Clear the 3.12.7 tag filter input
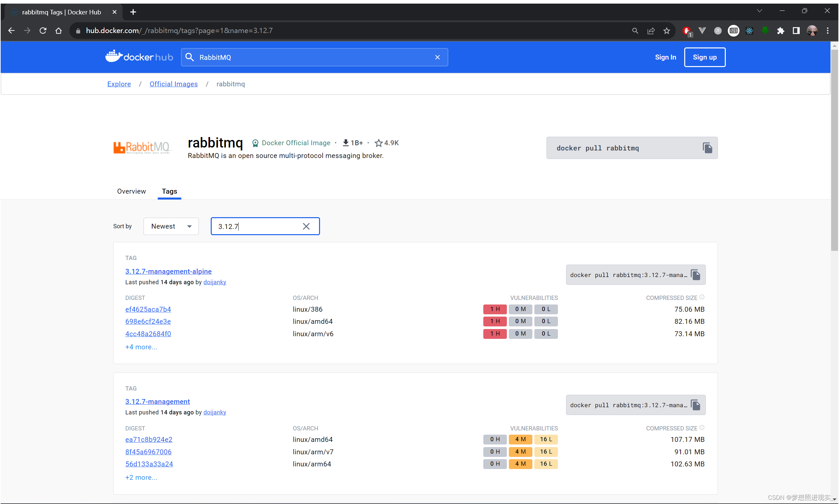 tap(306, 226)
